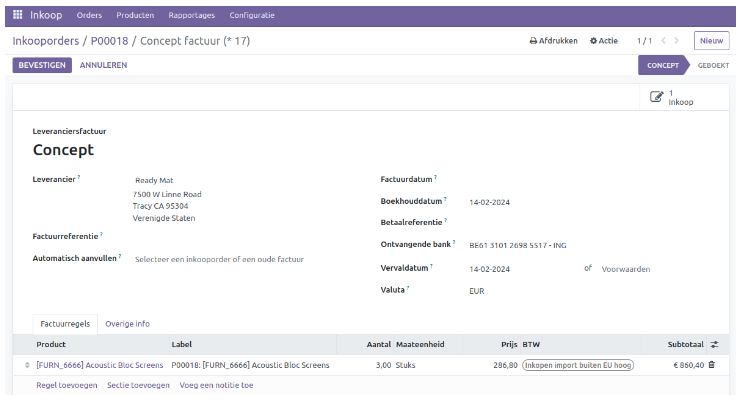The width and height of the screenshot is (742, 407).
Task: Open the apps grid menu icon
Action: pyautogui.click(x=17, y=16)
